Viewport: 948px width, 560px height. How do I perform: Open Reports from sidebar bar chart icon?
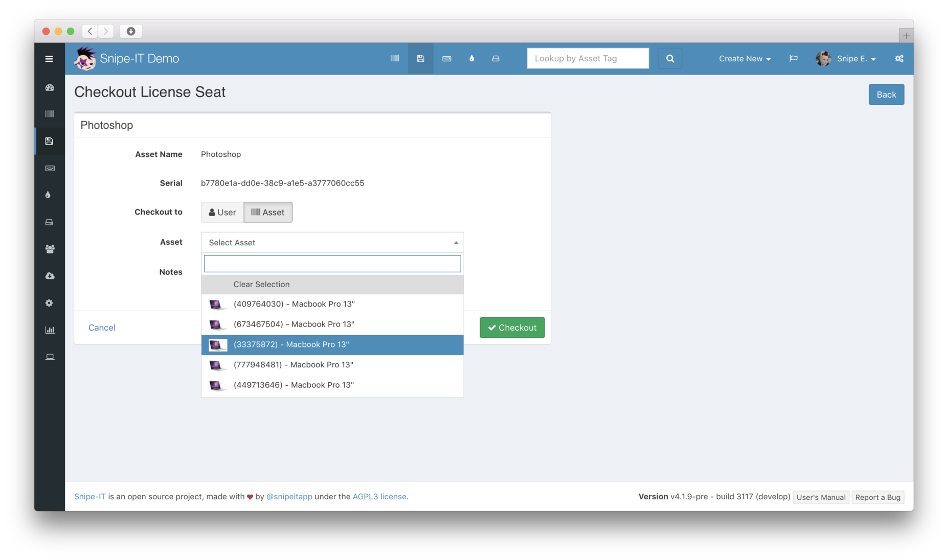point(50,330)
